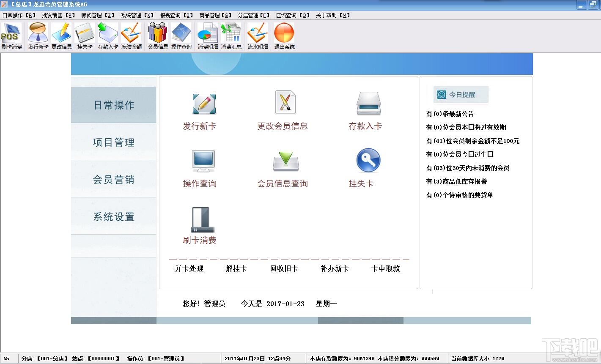Open the 消费明细 report icon
The width and height of the screenshot is (601, 364).
click(208, 36)
